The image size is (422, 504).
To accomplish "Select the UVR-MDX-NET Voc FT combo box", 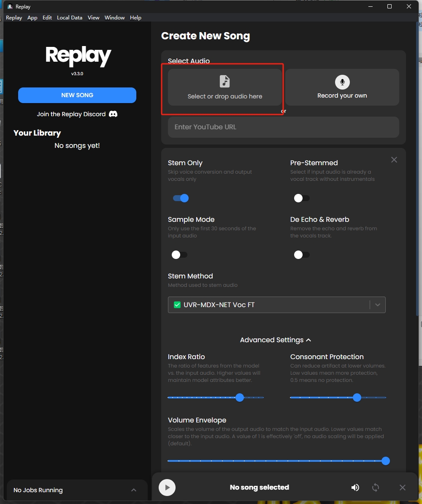I will [276, 305].
